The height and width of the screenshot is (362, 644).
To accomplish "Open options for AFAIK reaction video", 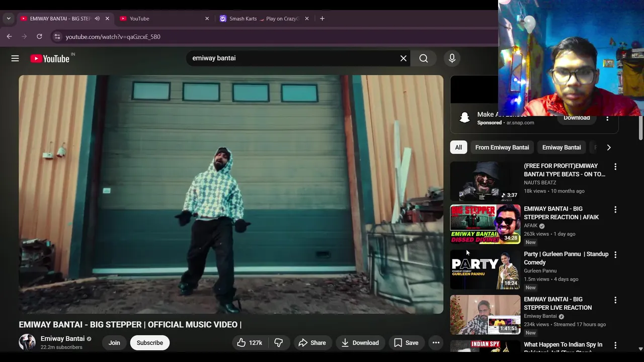I will pyautogui.click(x=615, y=210).
